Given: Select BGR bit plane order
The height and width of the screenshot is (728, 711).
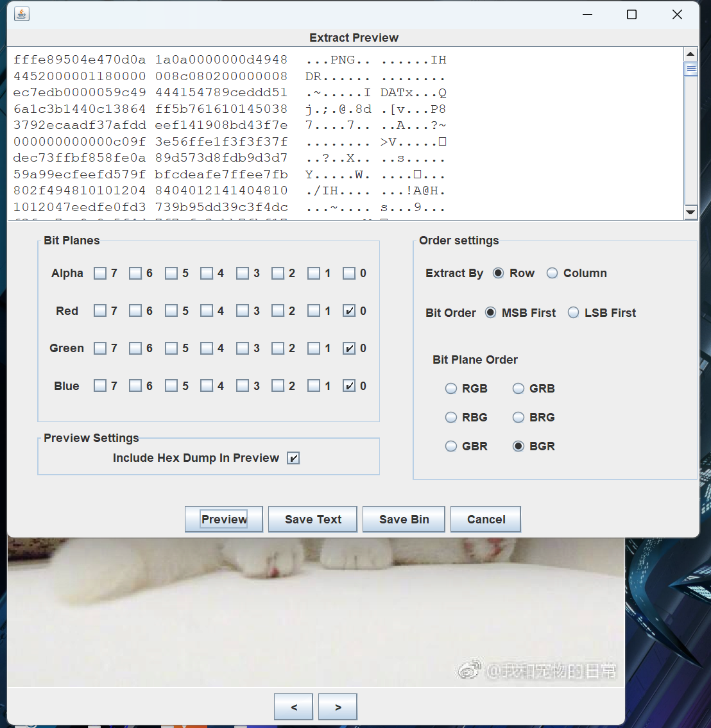Looking at the screenshot, I should (x=518, y=446).
